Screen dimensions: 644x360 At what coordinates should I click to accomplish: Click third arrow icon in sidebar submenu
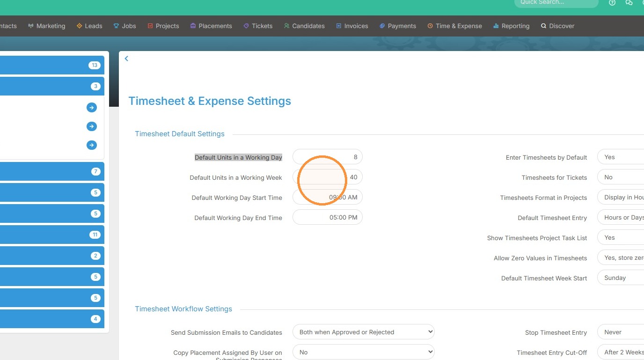[92, 145]
